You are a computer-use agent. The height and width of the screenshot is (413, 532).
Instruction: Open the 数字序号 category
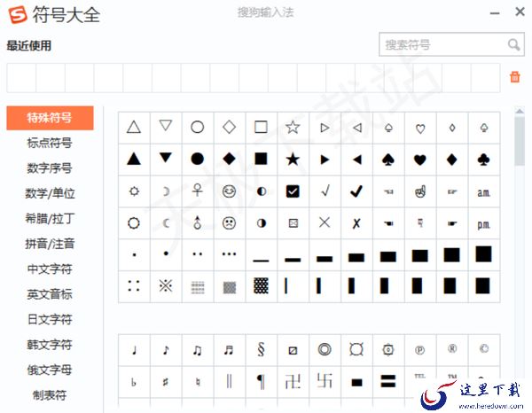coord(50,168)
